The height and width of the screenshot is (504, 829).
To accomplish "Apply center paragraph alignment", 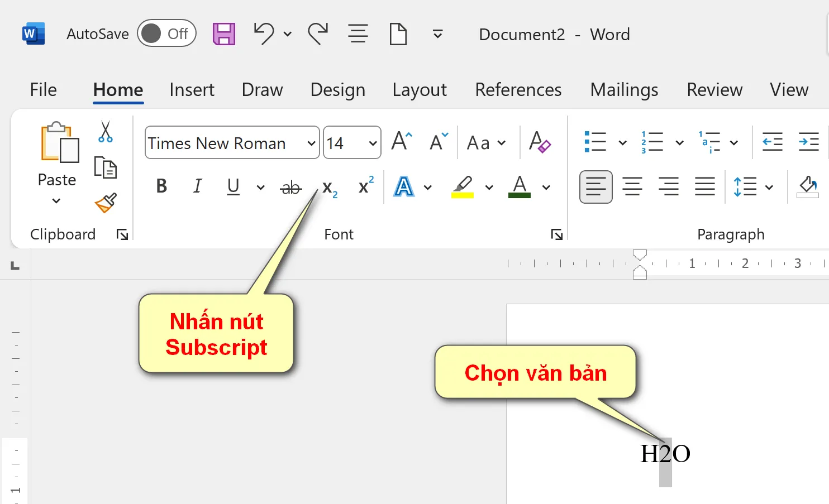I will (x=632, y=187).
